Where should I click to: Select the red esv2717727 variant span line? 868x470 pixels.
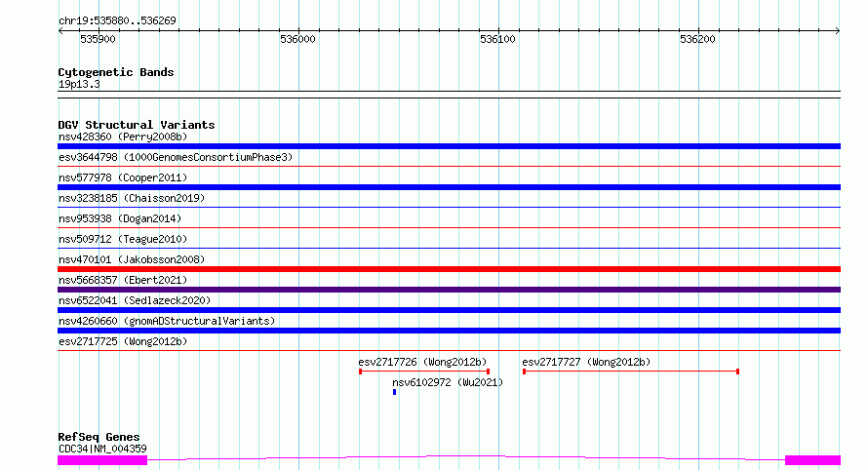coord(631,372)
